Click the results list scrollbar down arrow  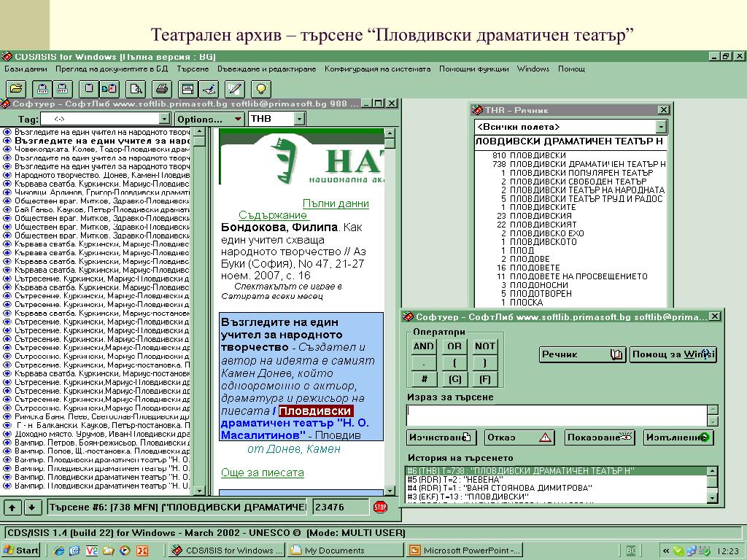200,490
